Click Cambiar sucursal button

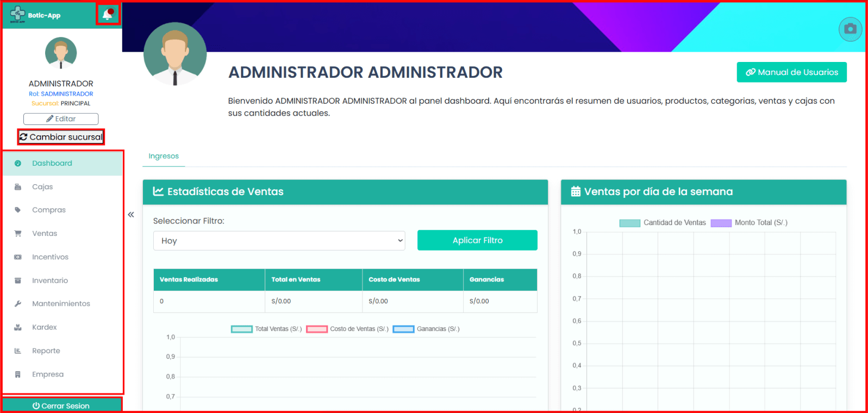coord(61,137)
